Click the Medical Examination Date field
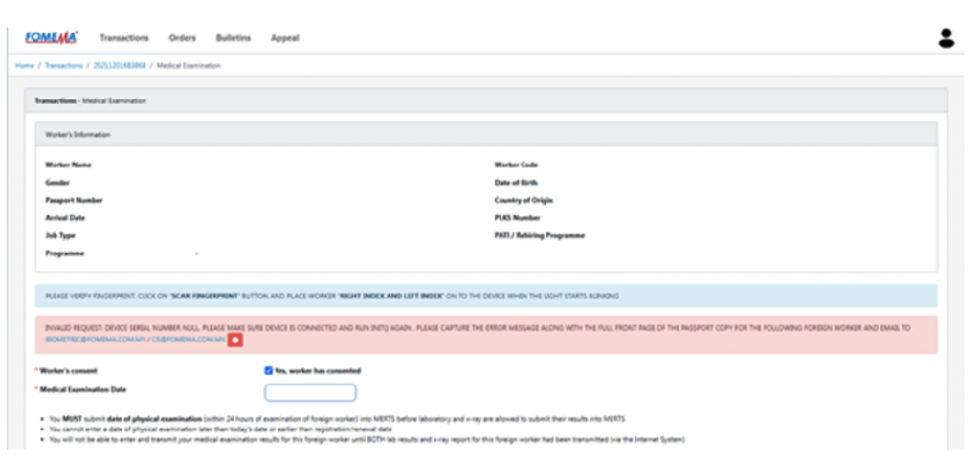980x462 pixels. coord(310,392)
